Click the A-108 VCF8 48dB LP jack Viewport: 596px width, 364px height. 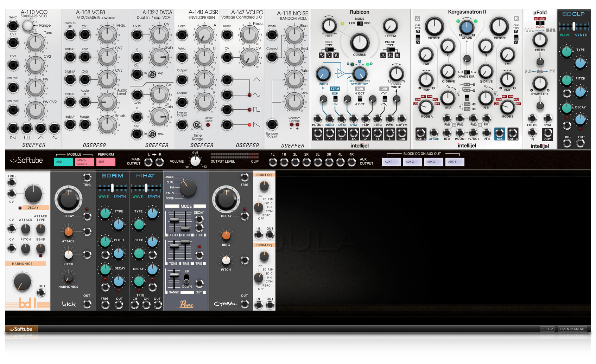point(70,57)
